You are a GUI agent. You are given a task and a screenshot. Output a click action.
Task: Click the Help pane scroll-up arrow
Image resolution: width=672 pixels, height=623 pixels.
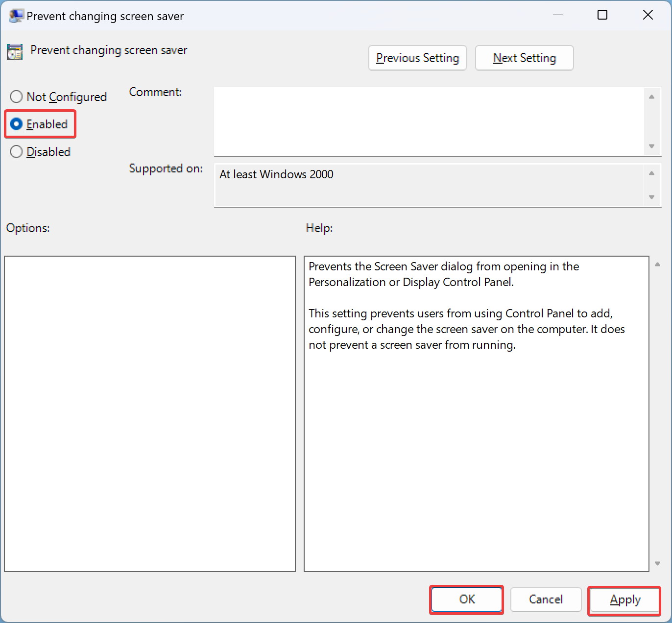click(658, 264)
